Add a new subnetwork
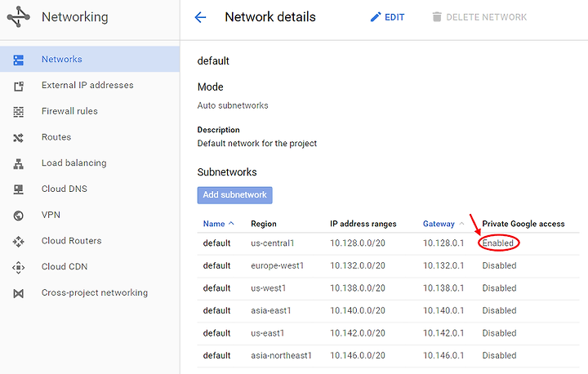The image size is (588, 374). click(x=234, y=195)
